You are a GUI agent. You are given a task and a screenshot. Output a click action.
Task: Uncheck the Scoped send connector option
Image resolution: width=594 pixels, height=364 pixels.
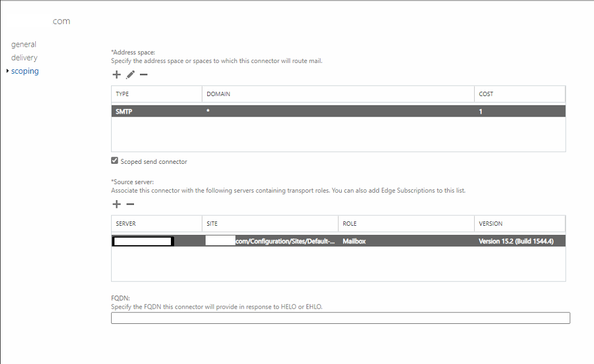(x=114, y=160)
